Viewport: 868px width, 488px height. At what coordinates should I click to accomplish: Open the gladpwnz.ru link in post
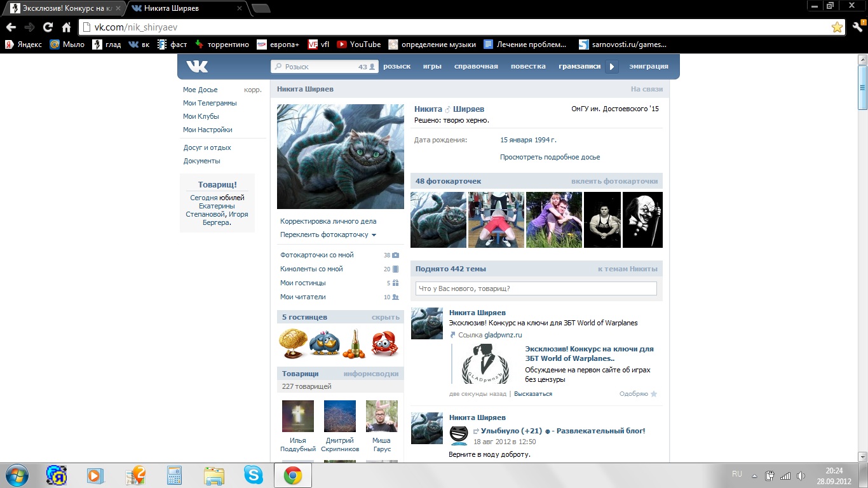pos(503,335)
